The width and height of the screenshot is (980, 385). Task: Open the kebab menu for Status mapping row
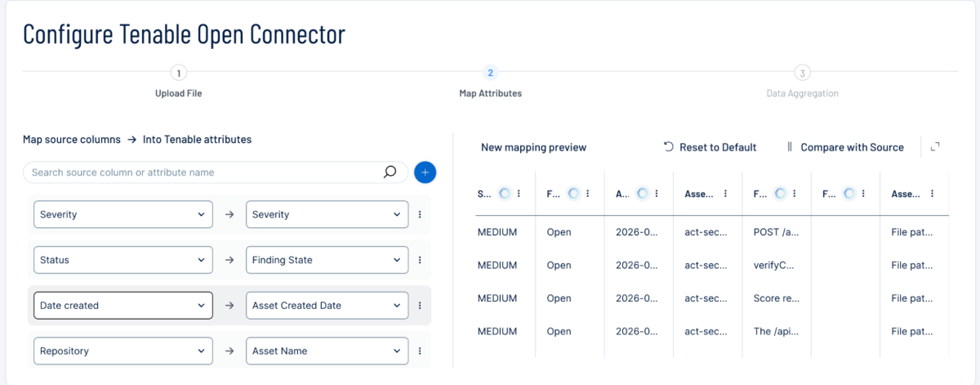pos(420,260)
